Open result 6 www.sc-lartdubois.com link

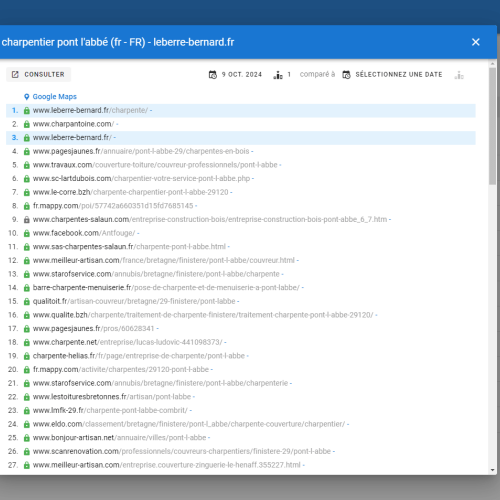(141, 179)
